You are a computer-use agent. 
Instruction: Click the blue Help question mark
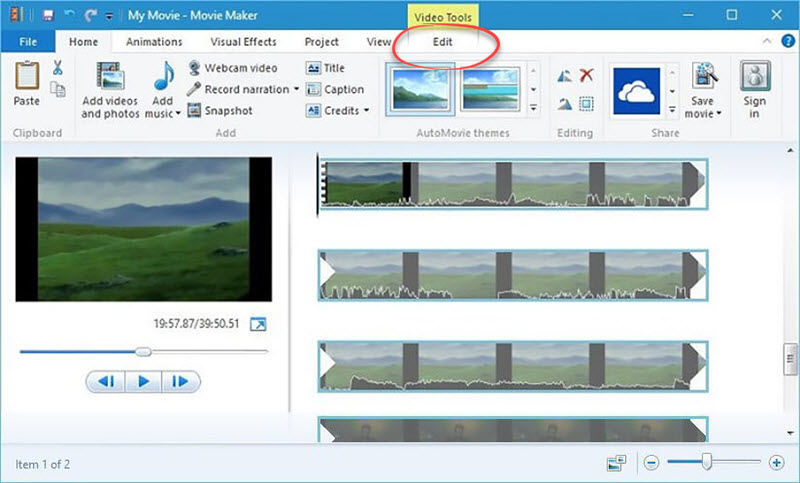pyautogui.click(x=788, y=41)
